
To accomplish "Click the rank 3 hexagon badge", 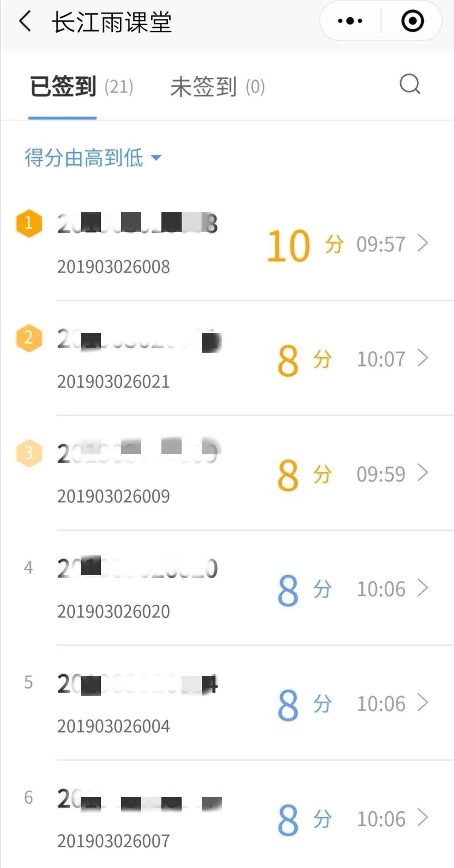I will (29, 453).
